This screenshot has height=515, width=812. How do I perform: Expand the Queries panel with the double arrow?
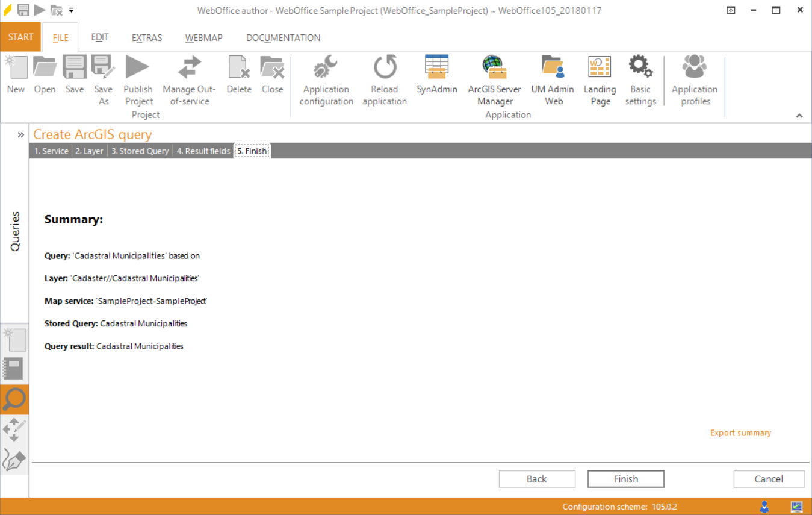point(20,134)
